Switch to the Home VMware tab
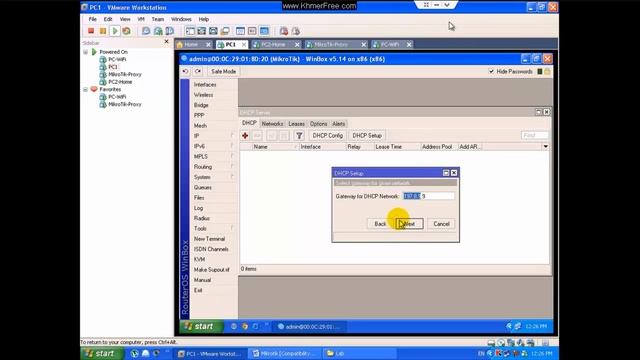The width and height of the screenshot is (640, 360). (x=191, y=44)
